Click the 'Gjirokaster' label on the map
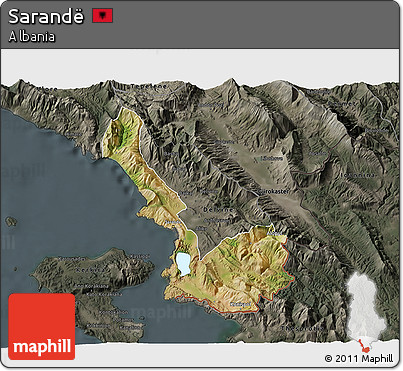The image size is (403, 371). (274, 192)
